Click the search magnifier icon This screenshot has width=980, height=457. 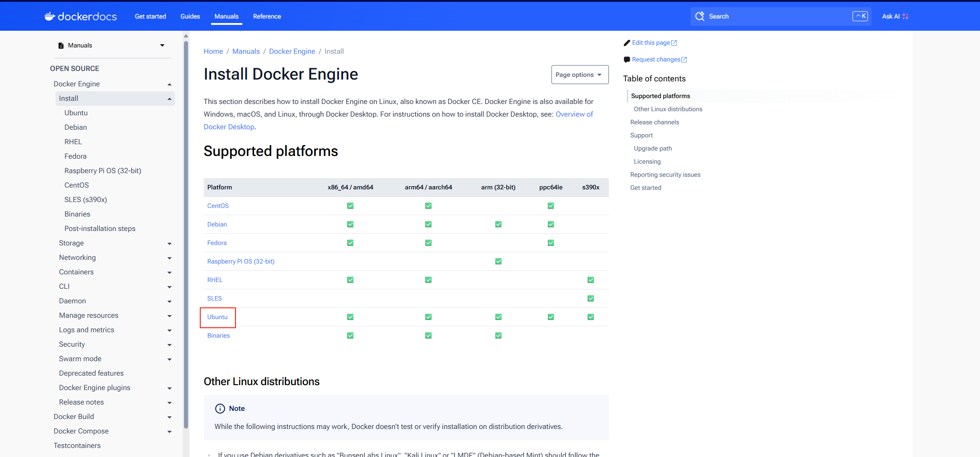click(x=700, y=16)
